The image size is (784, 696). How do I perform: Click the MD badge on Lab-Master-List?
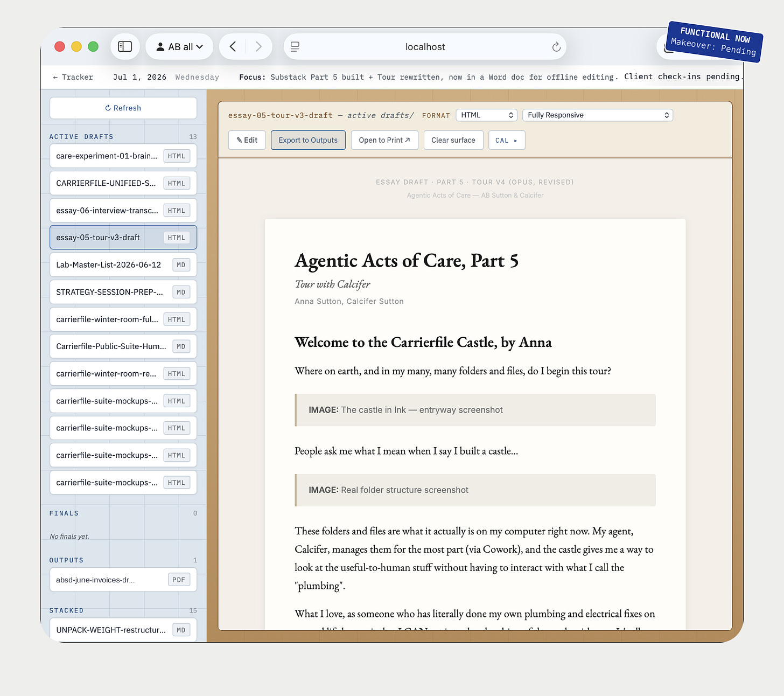(x=181, y=265)
